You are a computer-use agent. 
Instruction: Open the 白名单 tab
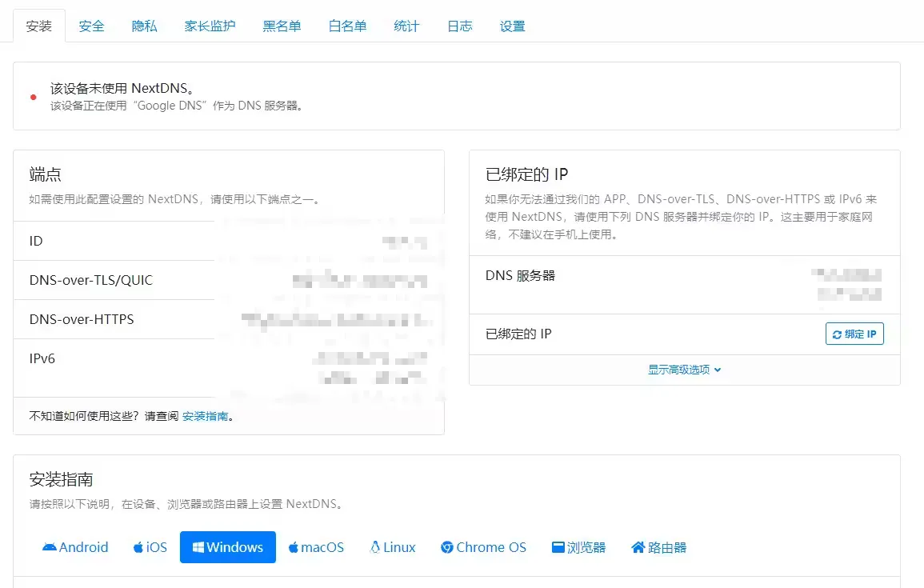347,26
